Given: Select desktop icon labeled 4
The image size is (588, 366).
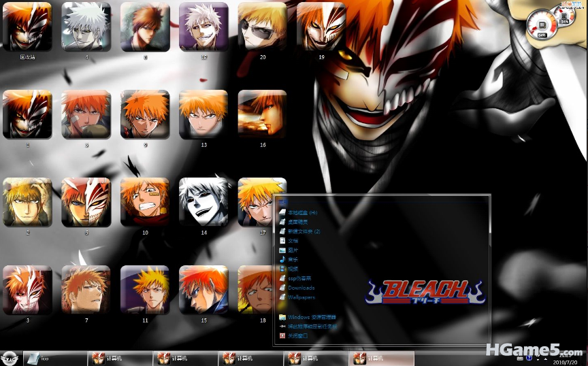Looking at the screenshot, I should tap(86, 27).
